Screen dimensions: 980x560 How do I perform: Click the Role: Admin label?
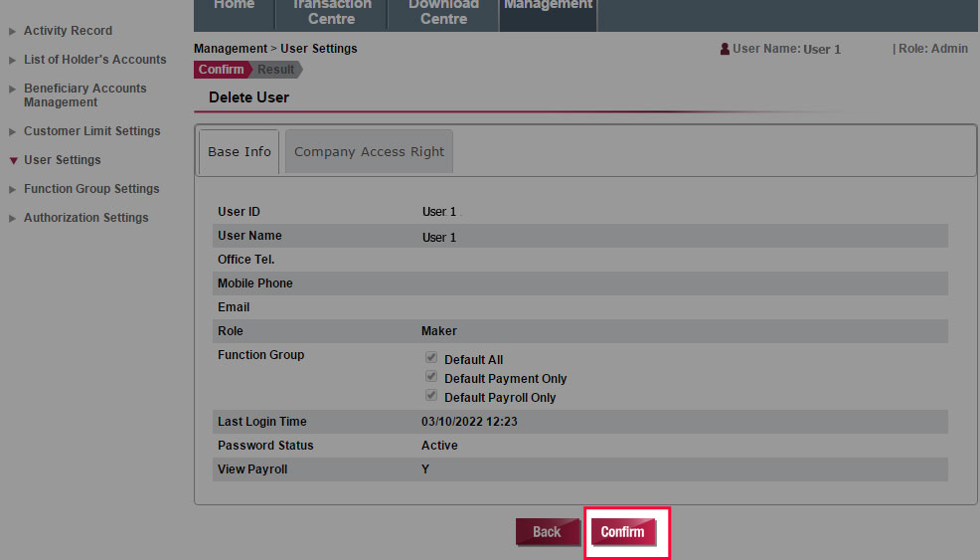coord(933,48)
